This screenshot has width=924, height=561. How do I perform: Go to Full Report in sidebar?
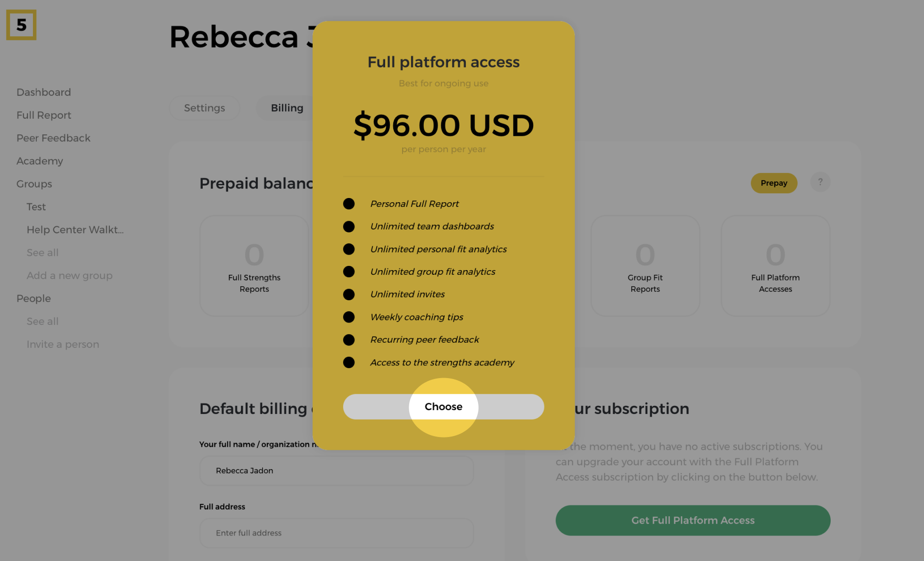(x=44, y=115)
